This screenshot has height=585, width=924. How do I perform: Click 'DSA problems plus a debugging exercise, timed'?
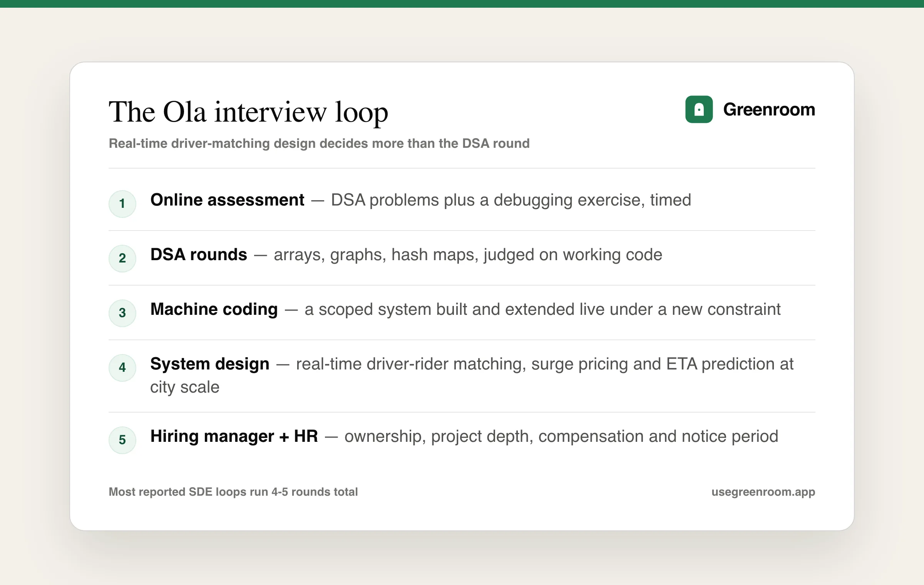click(511, 200)
